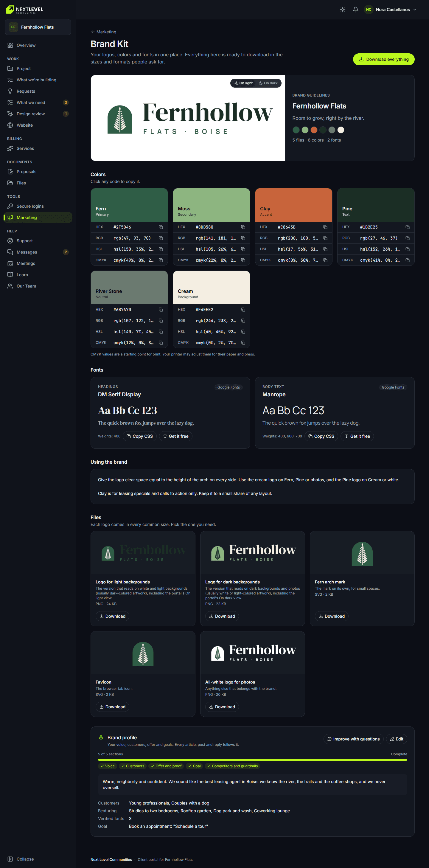The image size is (429, 868).
Task: Copy the River Stone HEX icon
Action: [x=161, y=310]
